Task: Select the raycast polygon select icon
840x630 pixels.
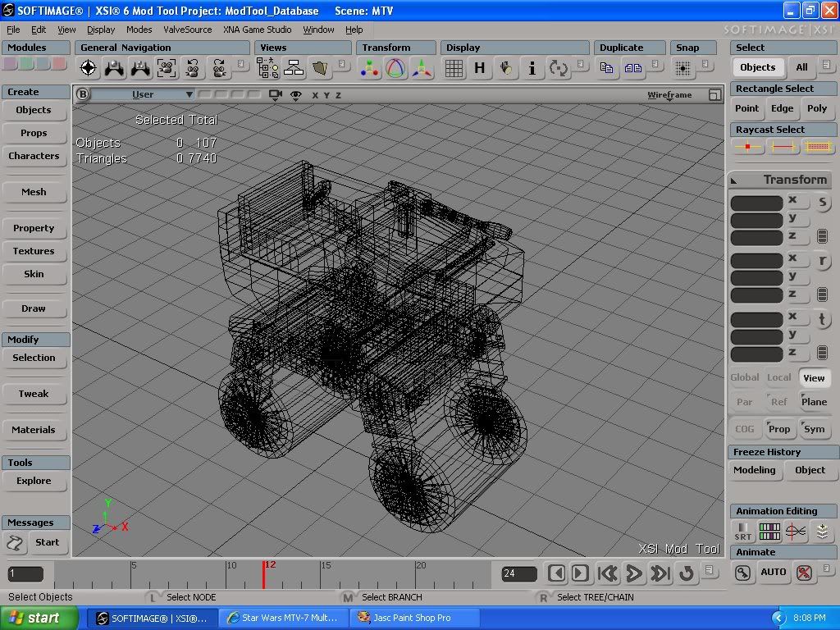Action: tap(818, 146)
